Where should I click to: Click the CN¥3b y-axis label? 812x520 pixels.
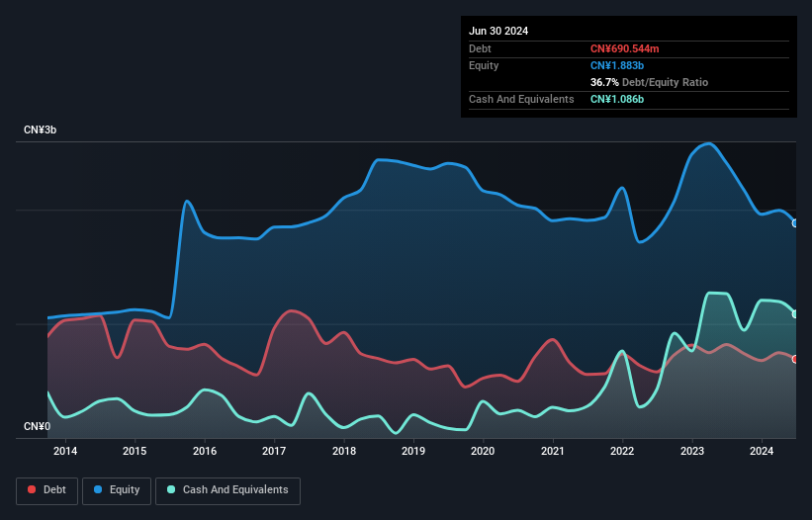40,130
